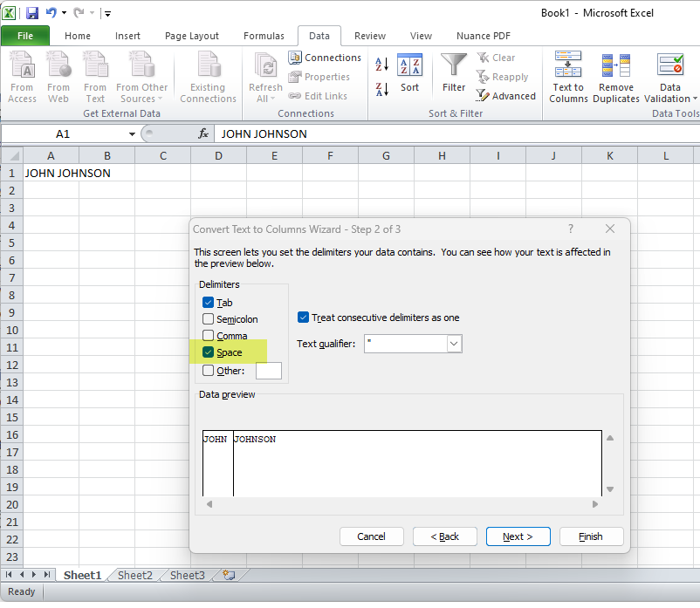
Task: Click inside the Other delimiter text box
Action: tap(268, 371)
